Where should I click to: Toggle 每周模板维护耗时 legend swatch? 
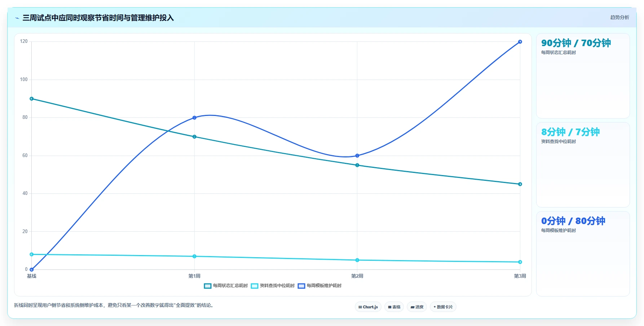(301, 286)
